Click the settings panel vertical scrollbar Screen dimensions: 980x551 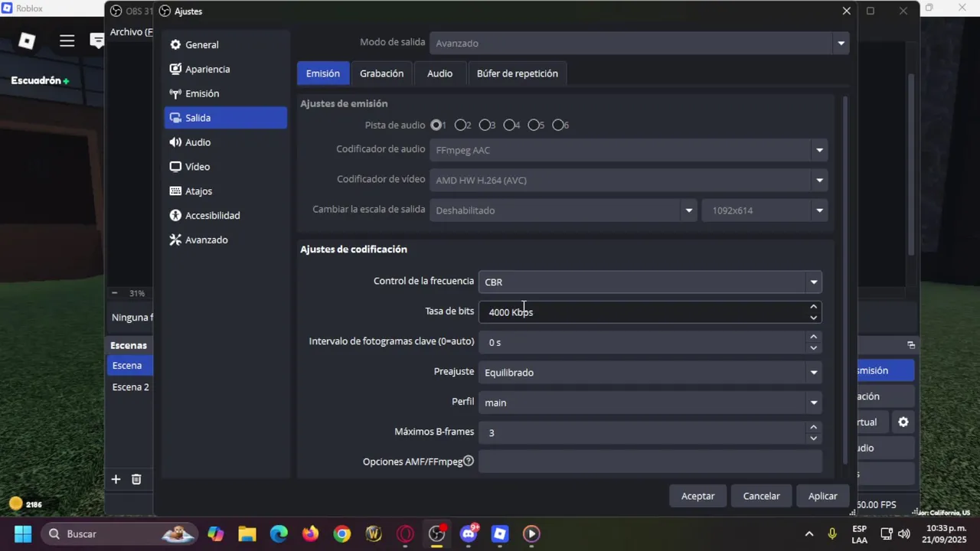[x=845, y=279]
